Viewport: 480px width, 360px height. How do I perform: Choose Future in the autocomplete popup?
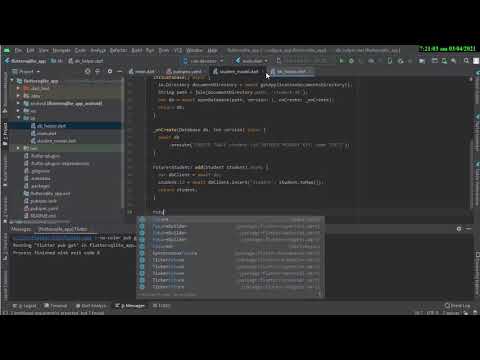pyautogui.click(x=230, y=219)
